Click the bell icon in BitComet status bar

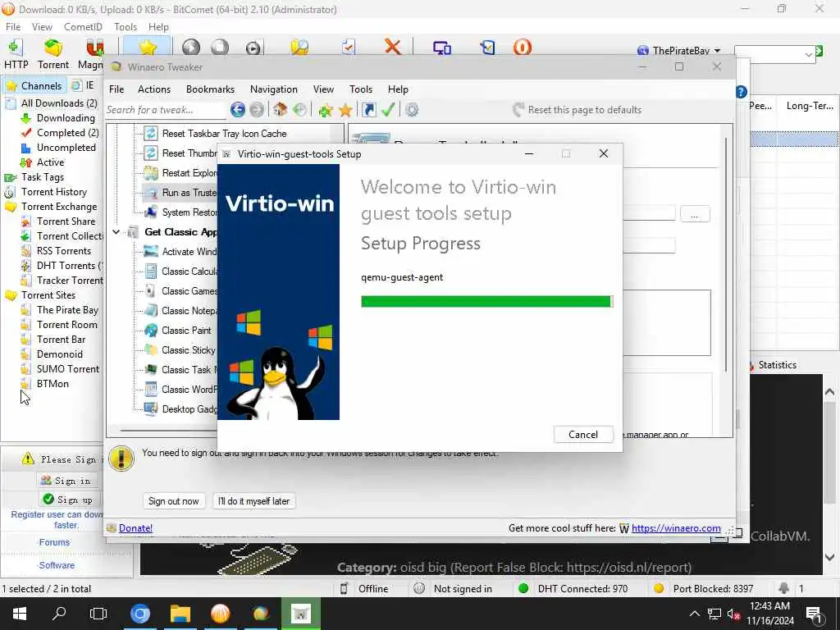click(x=783, y=588)
